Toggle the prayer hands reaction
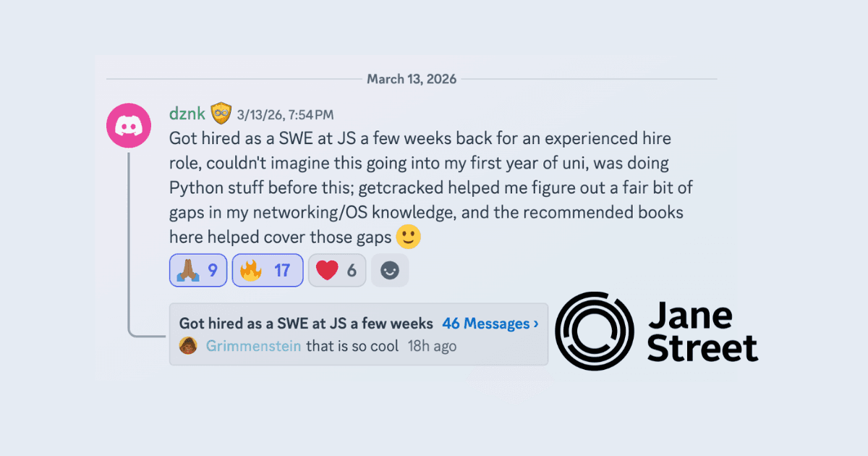This screenshot has height=456, width=868. 197,269
